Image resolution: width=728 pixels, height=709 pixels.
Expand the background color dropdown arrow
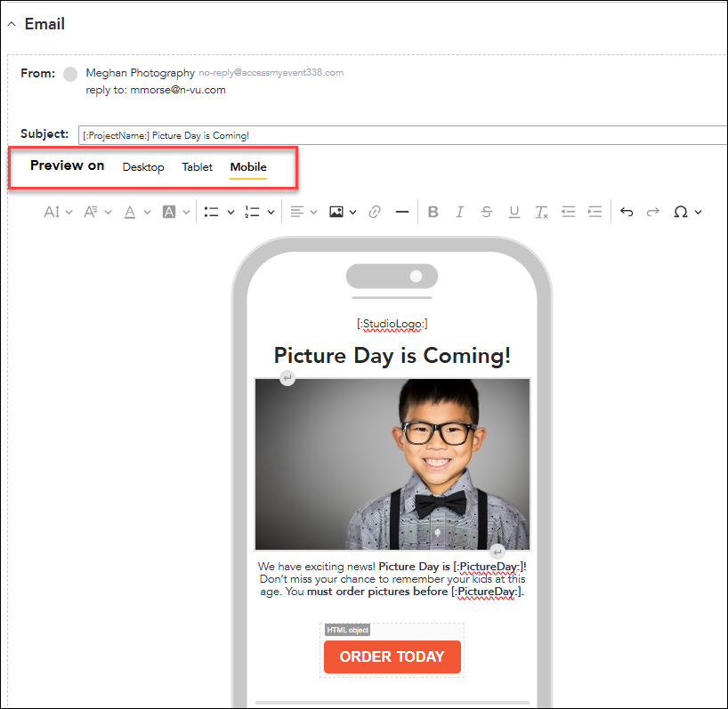(186, 212)
